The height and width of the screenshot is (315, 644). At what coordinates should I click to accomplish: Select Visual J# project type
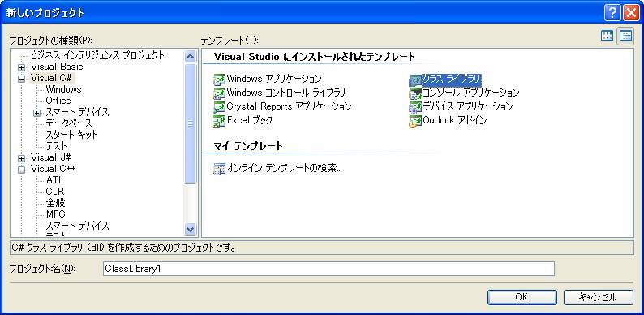tap(51, 157)
